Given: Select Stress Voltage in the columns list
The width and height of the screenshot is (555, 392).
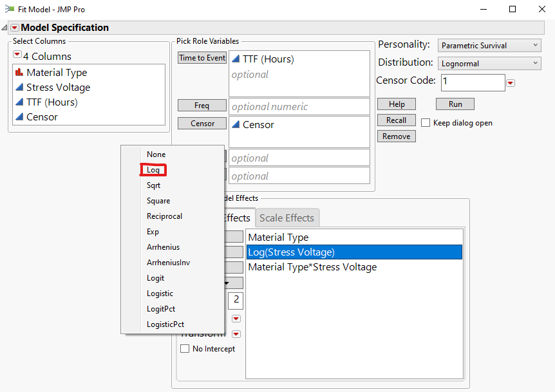Looking at the screenshot, I should point(58,88).
